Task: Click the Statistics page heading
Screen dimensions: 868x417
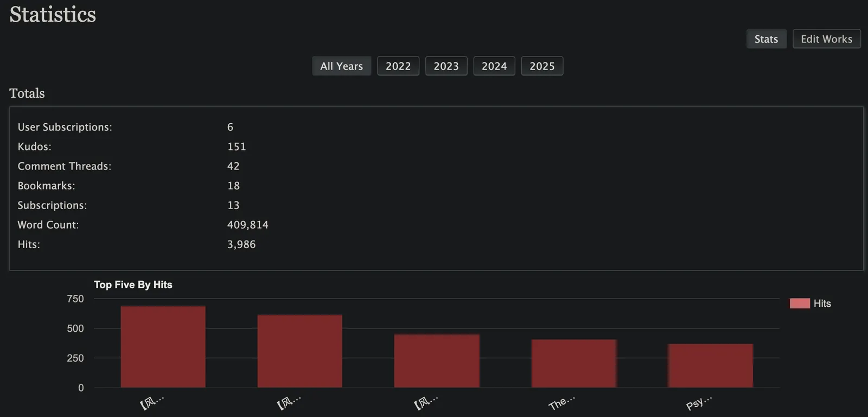Action: [x=53, y=15]
